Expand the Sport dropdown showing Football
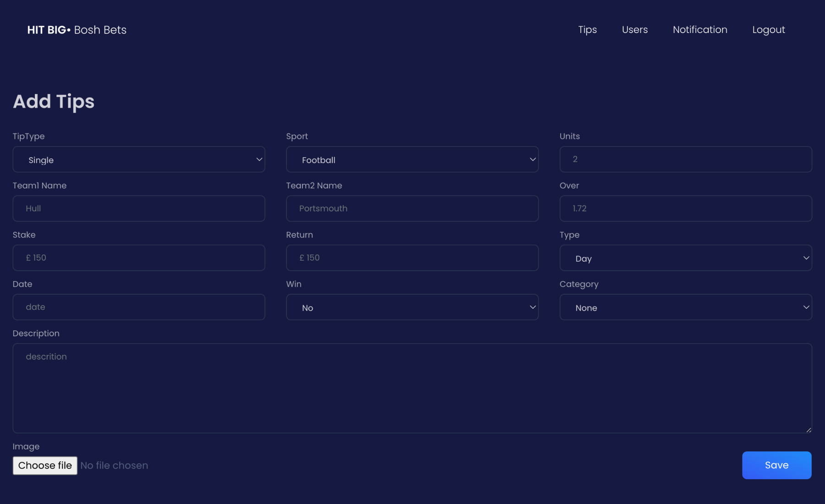The image size is (825, 504). click(412, 159)
